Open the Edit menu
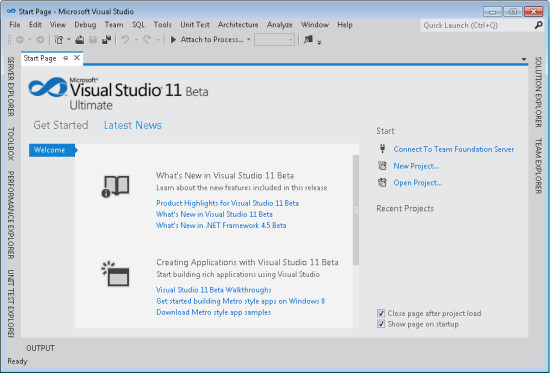Screen dimensions: 550x373 [35, 25]
